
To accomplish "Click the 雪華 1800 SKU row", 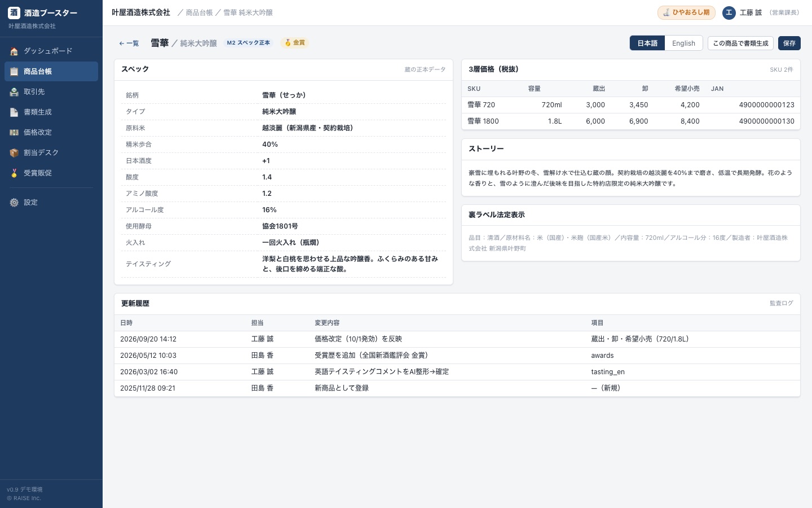I will coord(630,121).
